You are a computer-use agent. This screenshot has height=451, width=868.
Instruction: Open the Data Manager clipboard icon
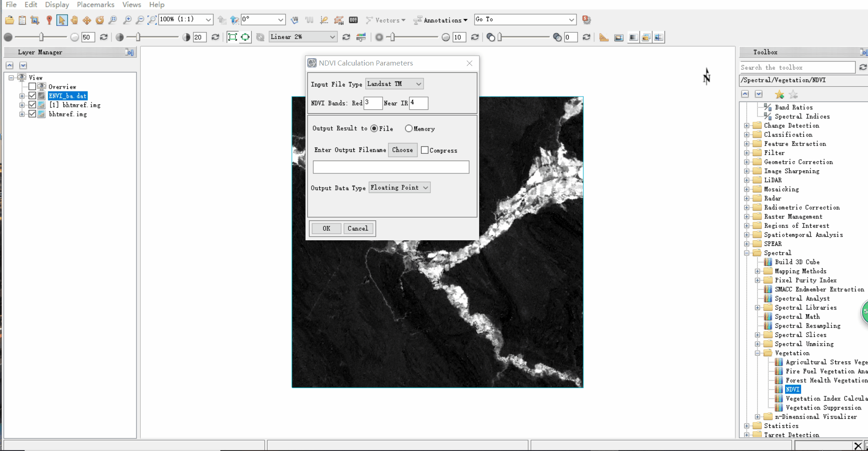[x=22, y=20]
